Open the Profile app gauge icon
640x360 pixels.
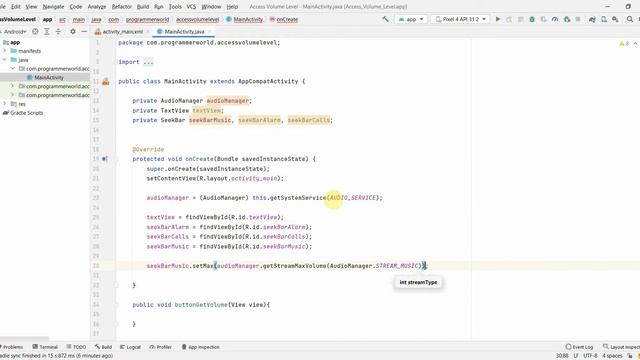click(x=555, y=19)
